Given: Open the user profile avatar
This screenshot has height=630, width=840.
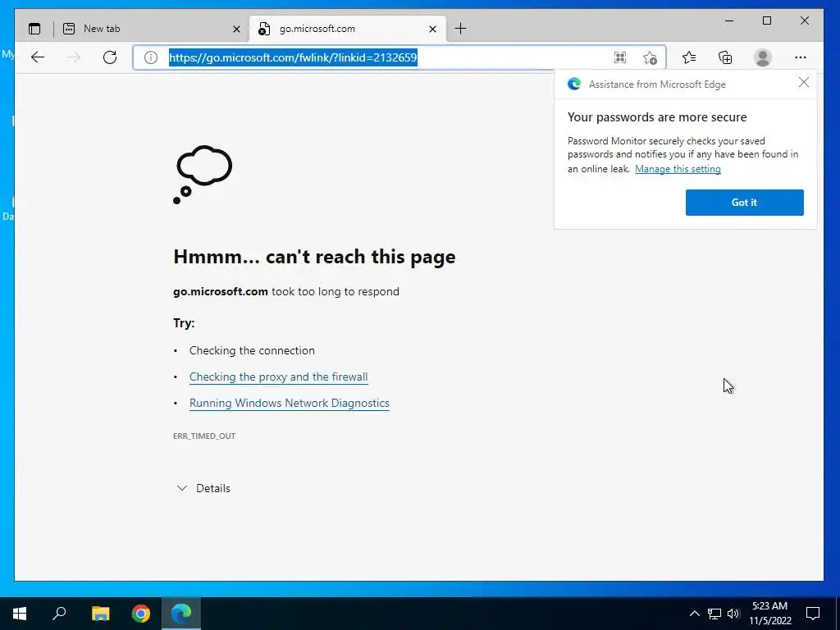Looking at the screenshot, I should click(x=762, y=57).
